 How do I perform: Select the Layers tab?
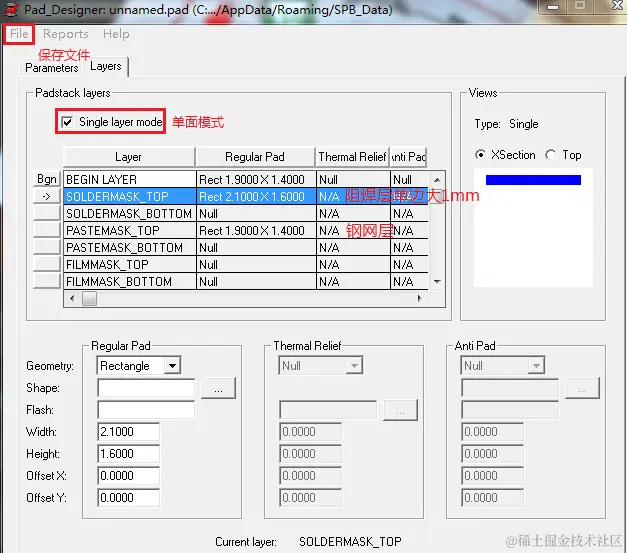106,66
